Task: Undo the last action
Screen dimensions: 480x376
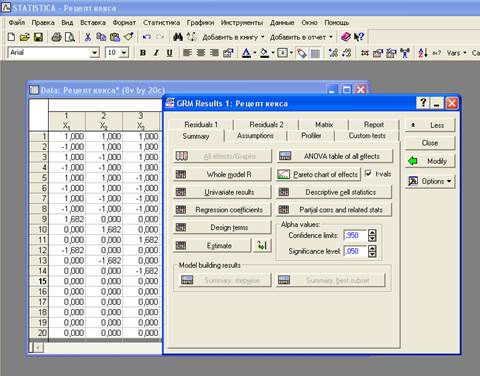Action: [x=146, y=37]
